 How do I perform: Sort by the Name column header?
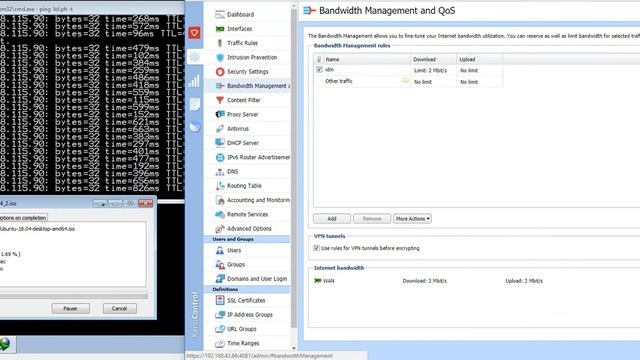367,59
